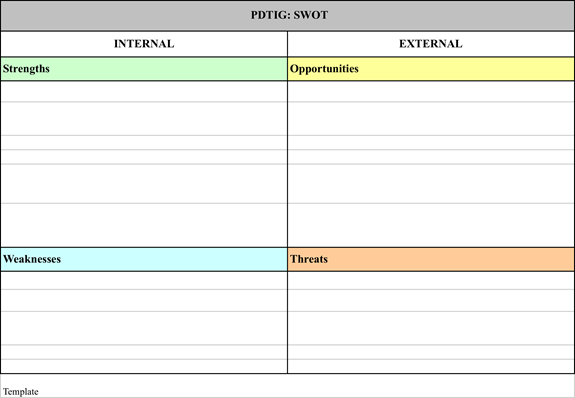The width and height of the screenshot is (575, 398).
Task: Select the last empty row under Opportunities
Action: pyautogui.click(x=431, y=225)
